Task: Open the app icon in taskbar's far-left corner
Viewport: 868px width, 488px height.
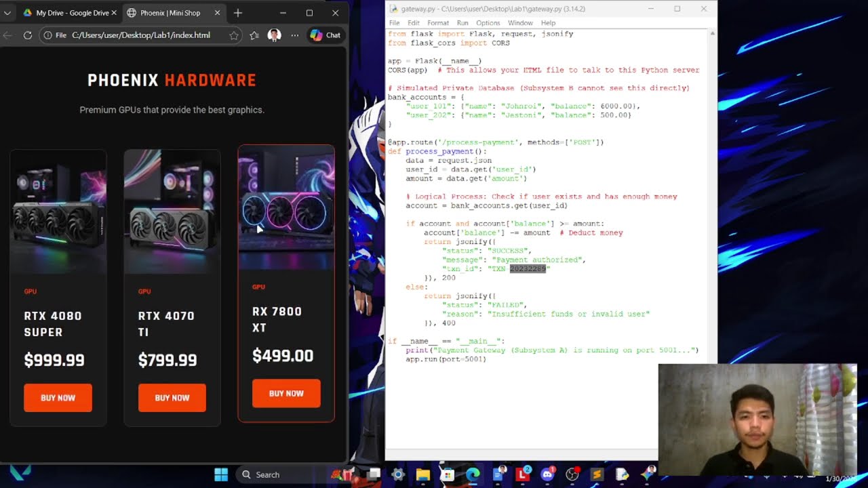Action: tap(20, 474)
